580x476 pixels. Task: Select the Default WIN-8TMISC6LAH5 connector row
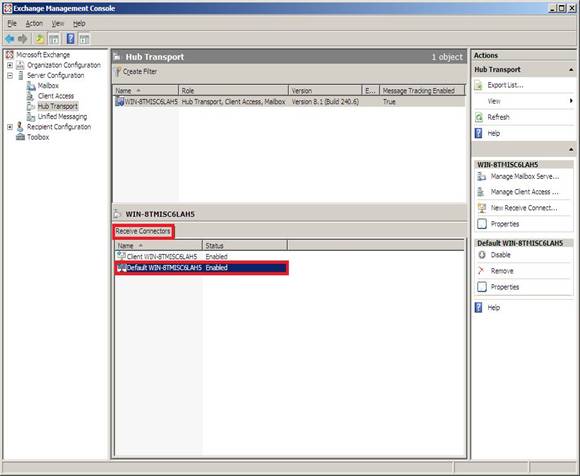(x=202, y=268)
